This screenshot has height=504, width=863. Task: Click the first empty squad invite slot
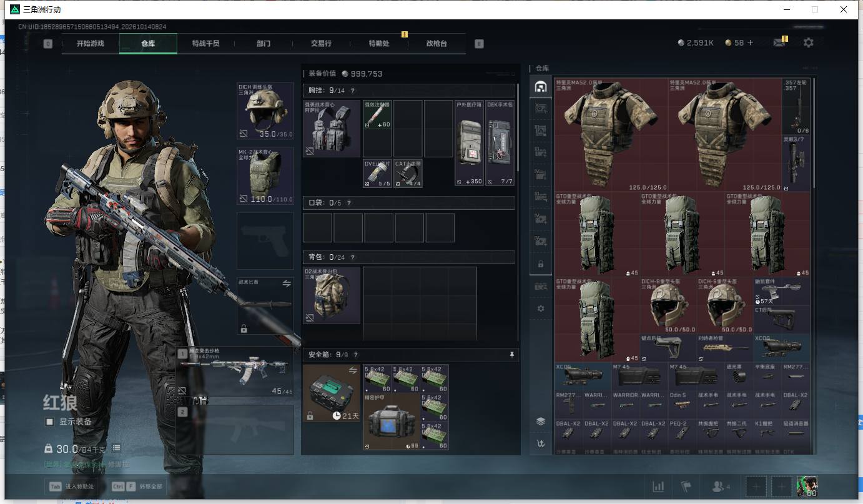(x=756, y=486)
